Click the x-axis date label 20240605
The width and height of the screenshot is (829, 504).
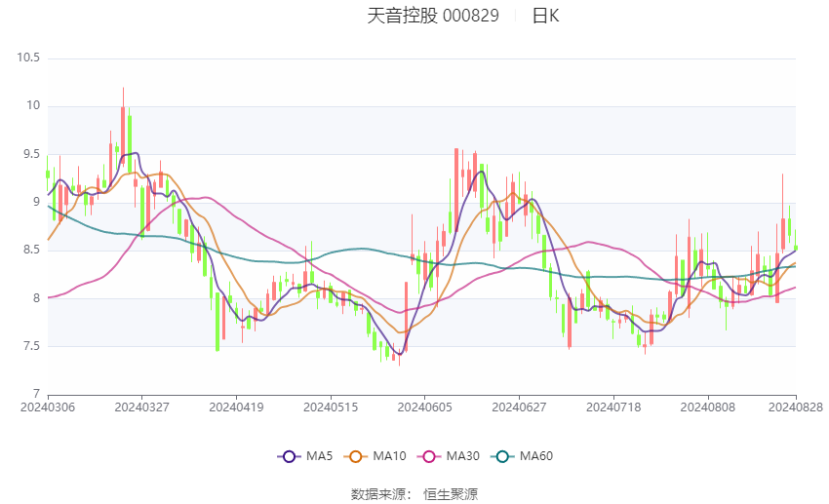point(424,407)
